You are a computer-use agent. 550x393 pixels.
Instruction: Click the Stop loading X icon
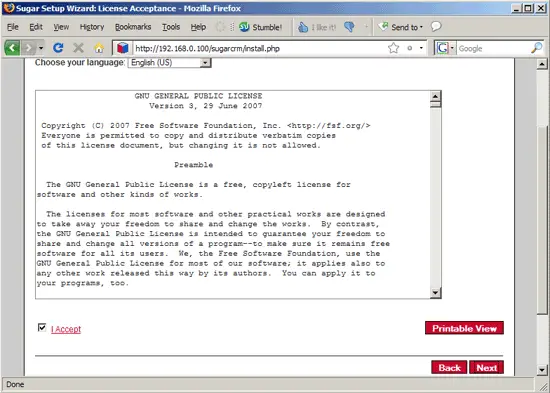[79, 48]
